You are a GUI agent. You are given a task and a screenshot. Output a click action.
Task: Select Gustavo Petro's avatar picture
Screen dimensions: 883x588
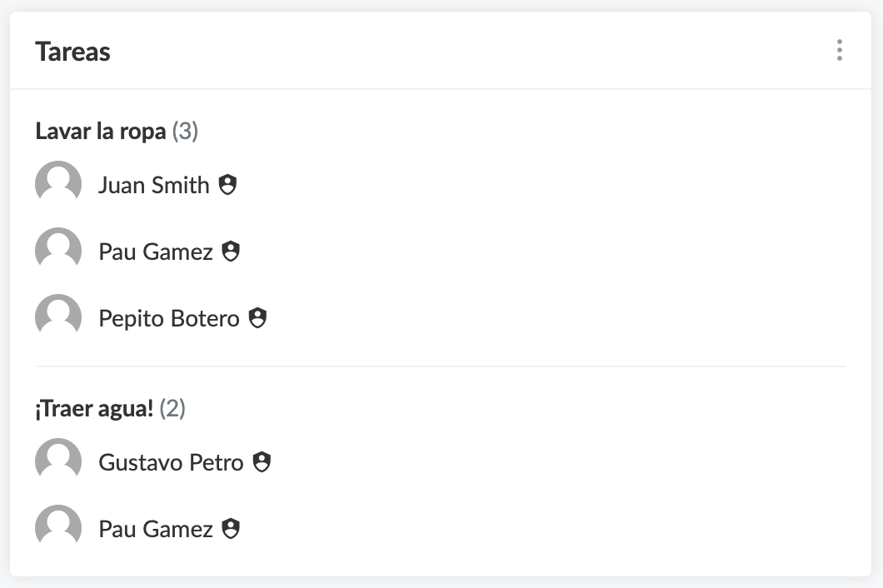[58, 461]
